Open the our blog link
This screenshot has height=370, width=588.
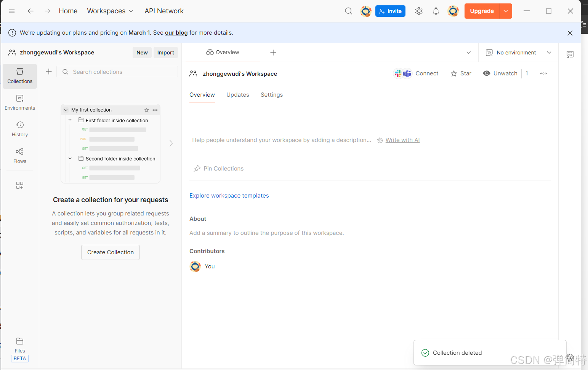coord(176,33)
